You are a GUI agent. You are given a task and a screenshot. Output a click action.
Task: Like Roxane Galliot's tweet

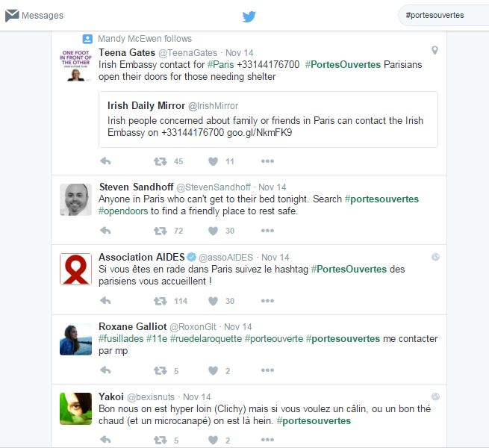click(x=213, y=370)
